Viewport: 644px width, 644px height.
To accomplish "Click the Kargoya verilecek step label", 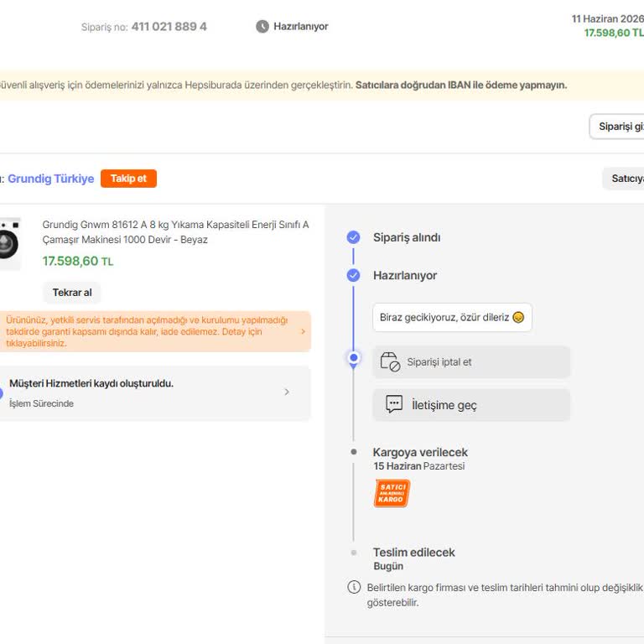I will pyautogui.click(x=420, y=452).
